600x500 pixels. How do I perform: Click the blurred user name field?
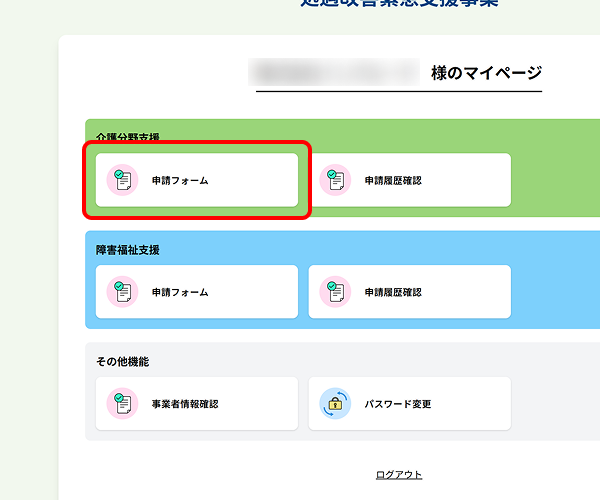(x=336, y=72)
